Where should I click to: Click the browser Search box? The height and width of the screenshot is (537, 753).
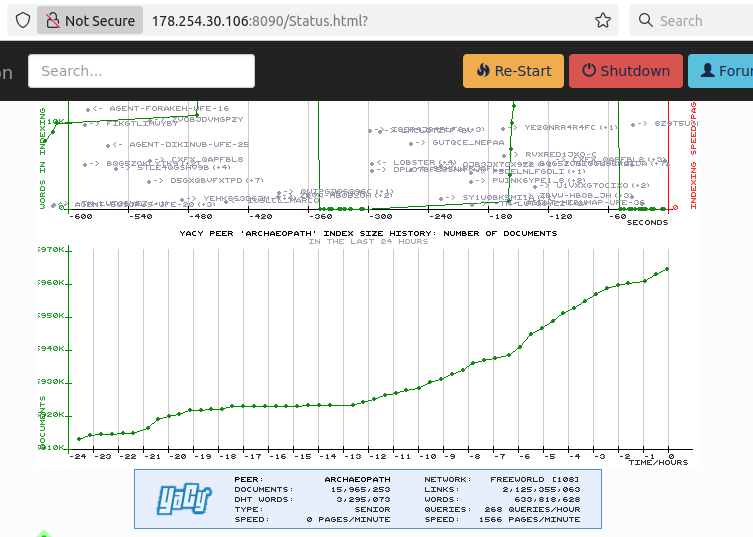click(x=692, y=21)
